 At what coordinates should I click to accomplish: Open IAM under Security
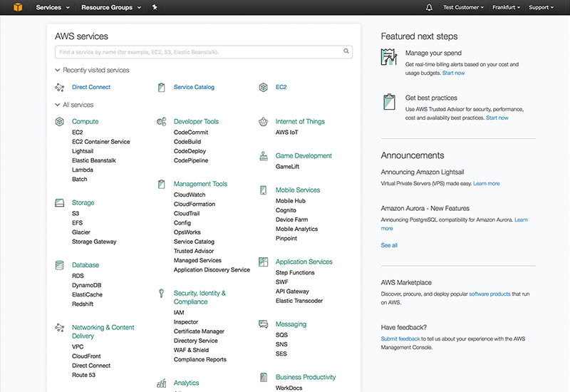pos(179,313)
